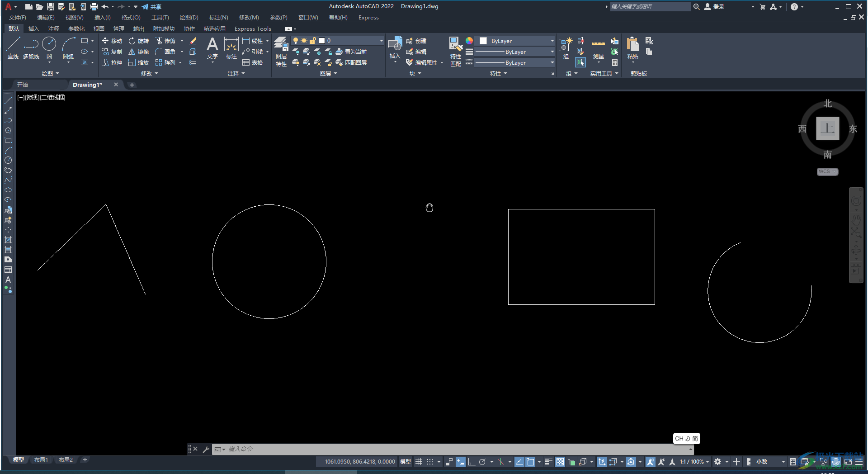
Task: Click the 特性匹配 (Match Properties) icon
Action: (x=456, y=52)
